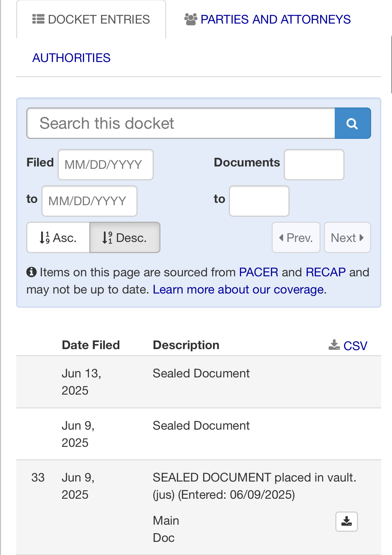
Task: Select ascending sort order
Action: (x=58, y=238)
